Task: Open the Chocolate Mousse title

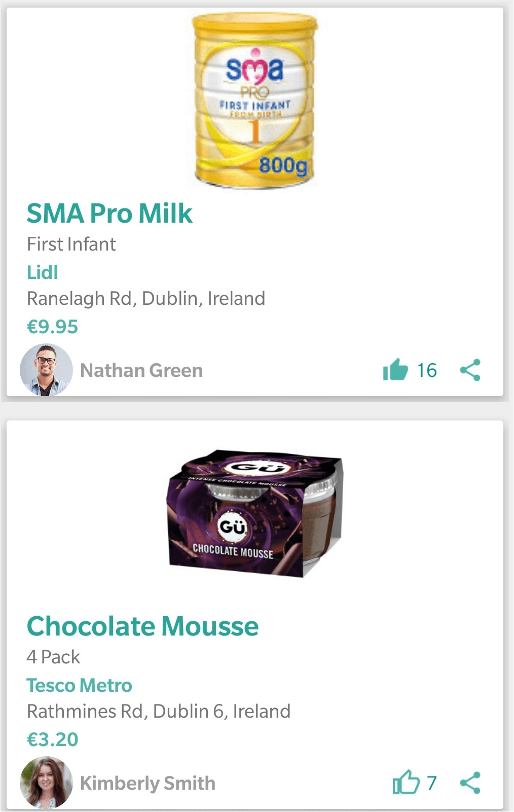Action: 142,626
